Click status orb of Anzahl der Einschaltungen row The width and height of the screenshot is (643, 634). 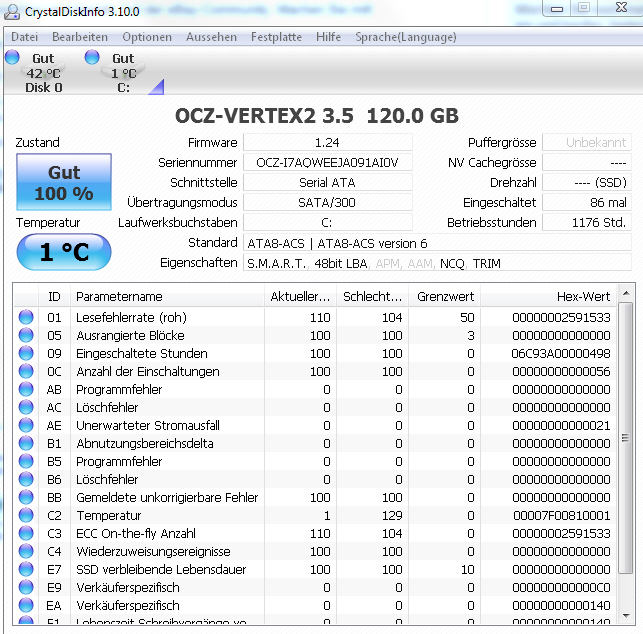point(26,371)
